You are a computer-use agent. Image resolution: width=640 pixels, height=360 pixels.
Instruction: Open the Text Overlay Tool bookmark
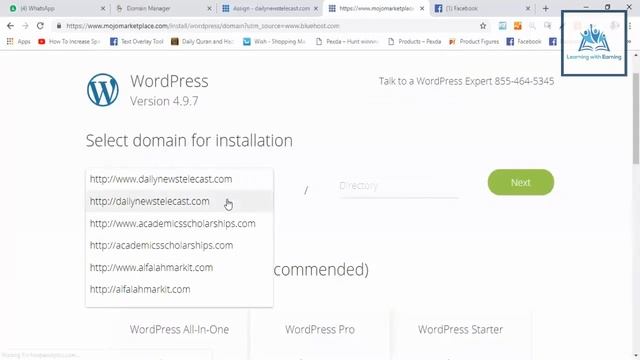tap(137, 41)
